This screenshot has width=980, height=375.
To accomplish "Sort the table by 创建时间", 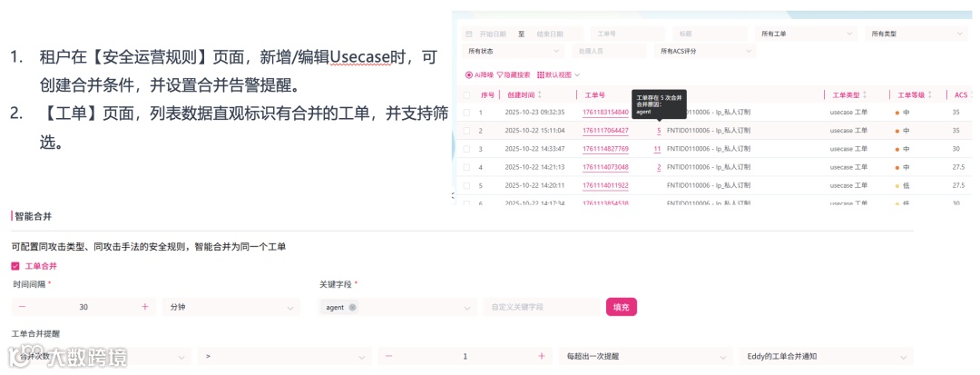I will 540,95.
